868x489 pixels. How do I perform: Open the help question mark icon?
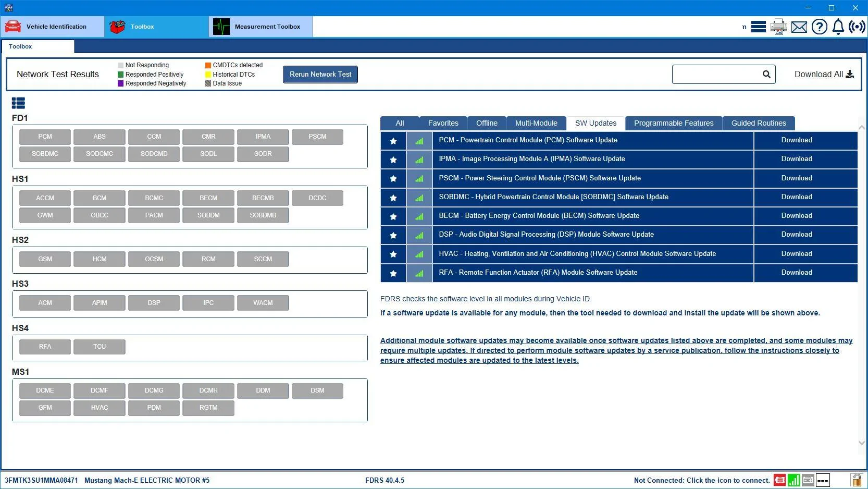(819, 27)
